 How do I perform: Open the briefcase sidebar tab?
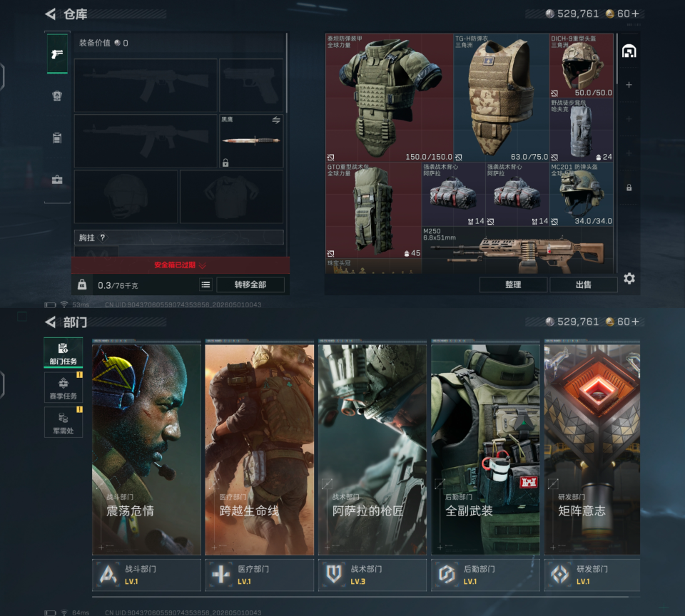[57, 180]
